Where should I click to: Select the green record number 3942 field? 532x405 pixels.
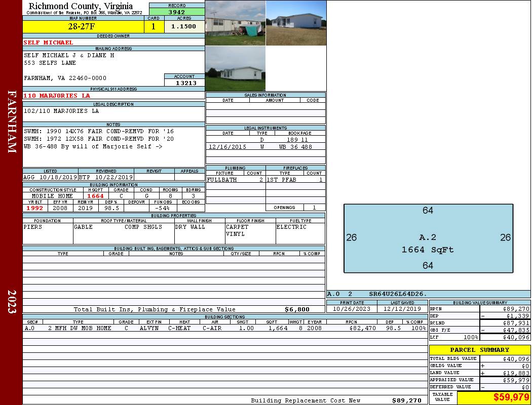[x=177, y=13]
